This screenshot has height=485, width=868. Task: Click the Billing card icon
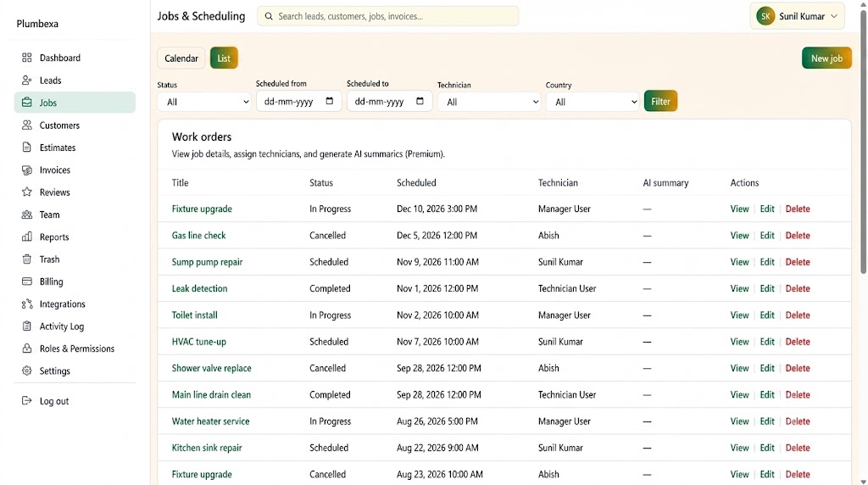(x=26, y=282)
